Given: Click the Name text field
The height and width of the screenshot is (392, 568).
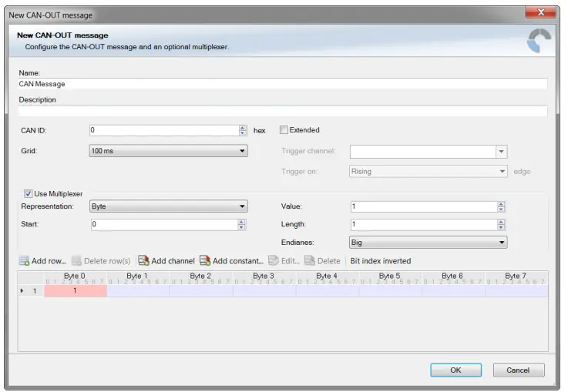Looking at the screenshot, I should point(283,84).
